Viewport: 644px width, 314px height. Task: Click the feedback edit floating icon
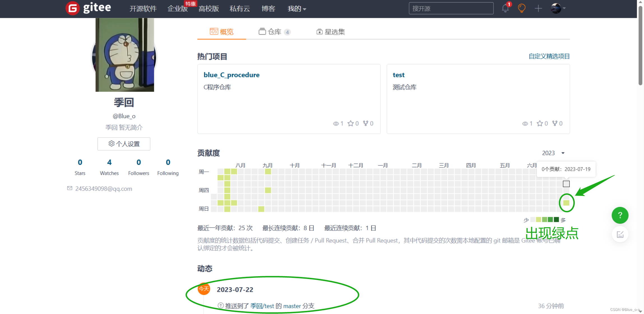coord(620,234)
